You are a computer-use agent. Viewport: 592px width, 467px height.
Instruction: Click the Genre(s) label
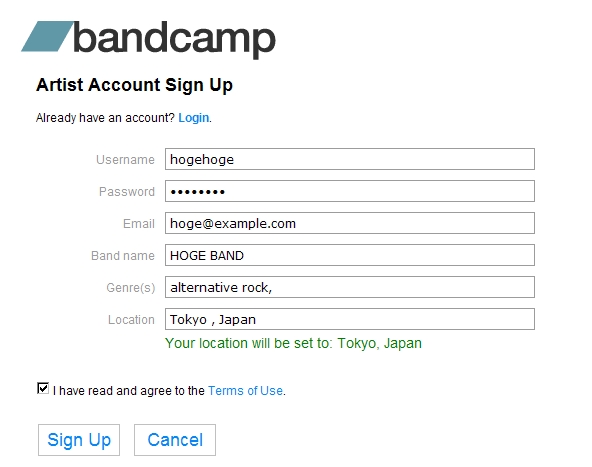click(131, 288)
